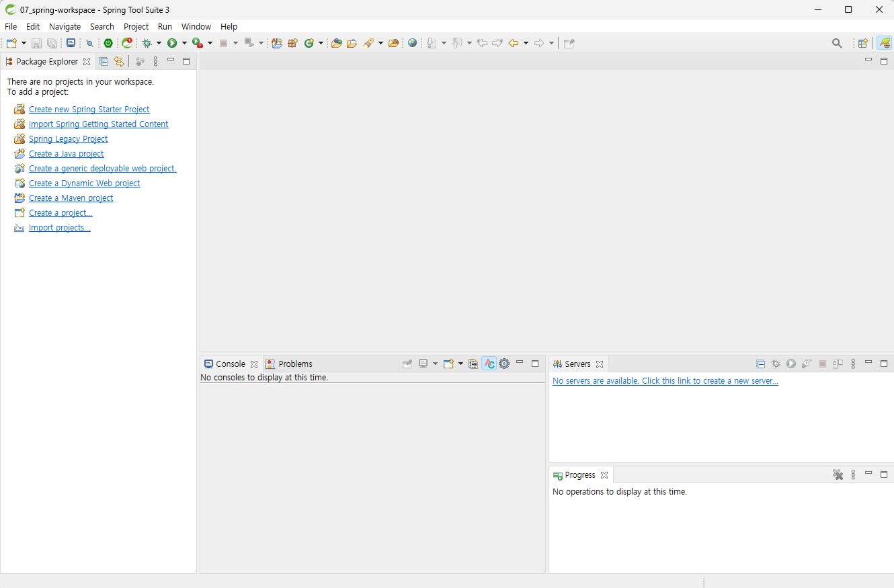
Task: Open the Project menu
Action: 136,26
